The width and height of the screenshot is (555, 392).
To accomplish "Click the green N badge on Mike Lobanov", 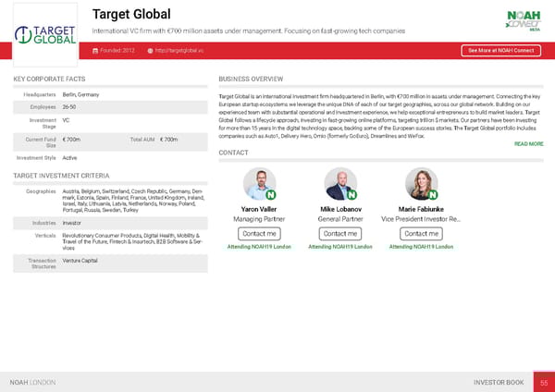I will pyautogui.click(x=352, y=195).
